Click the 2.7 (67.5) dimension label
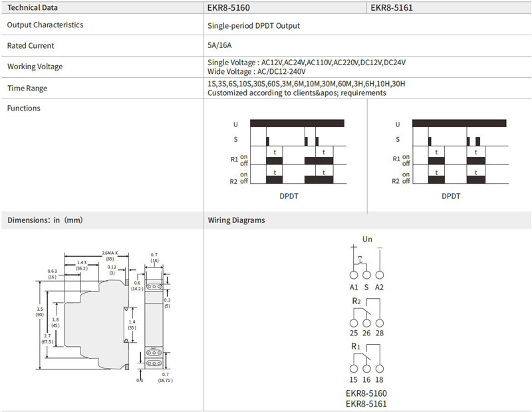This screenshot has width=532, height=412. pos(47,339)
